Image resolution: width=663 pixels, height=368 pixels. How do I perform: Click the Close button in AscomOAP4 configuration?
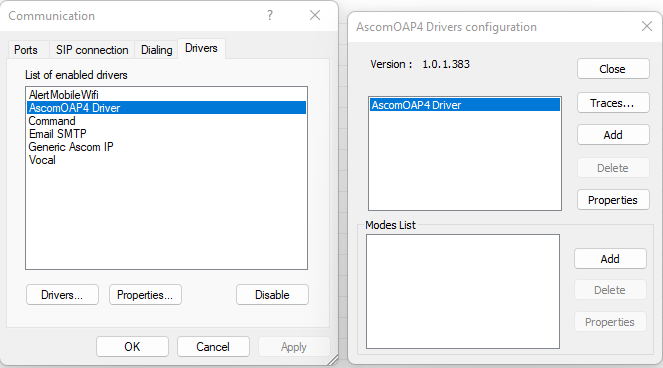click(613, 69)
